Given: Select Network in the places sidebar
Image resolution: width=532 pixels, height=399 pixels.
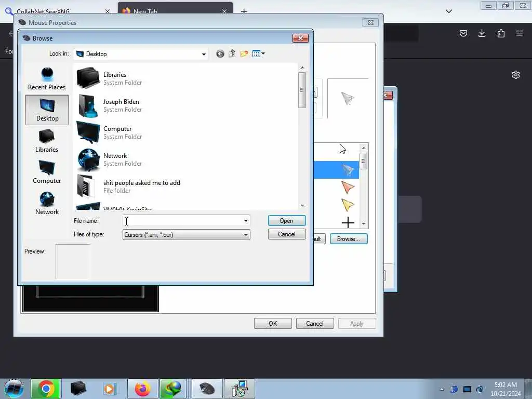Looking at the screenshot, I should [47, 203].
